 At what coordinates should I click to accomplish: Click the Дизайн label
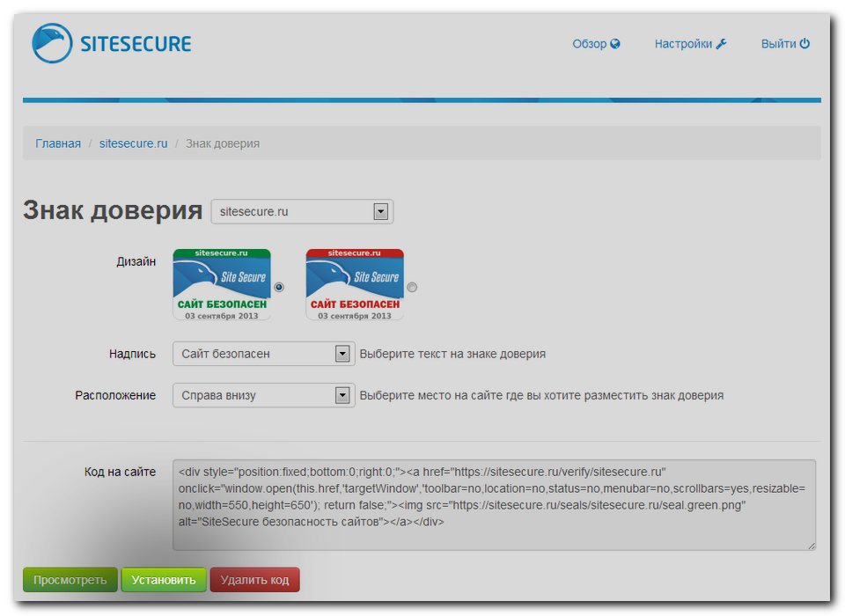136,261
